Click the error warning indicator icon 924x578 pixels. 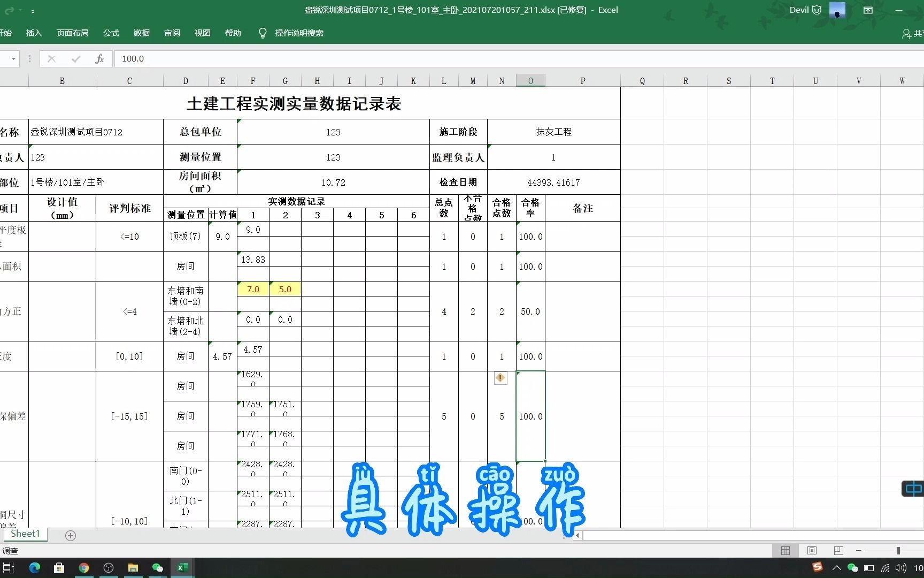coord(500,378)
